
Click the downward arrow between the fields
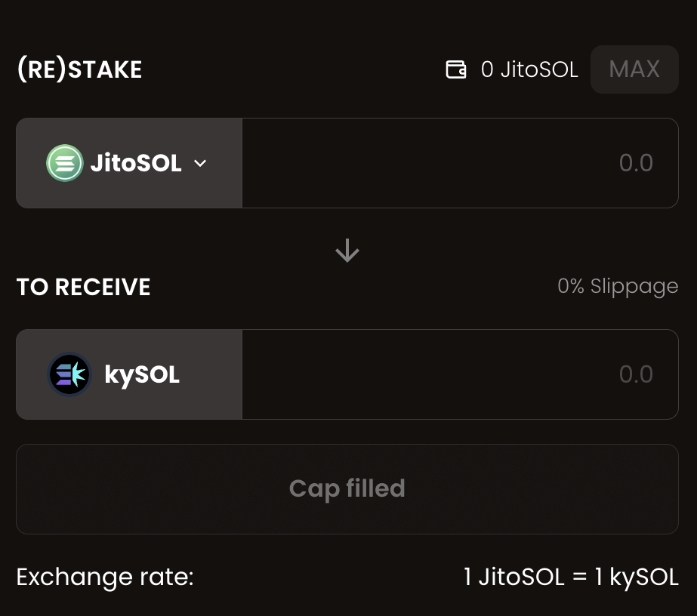click(347, 251)
